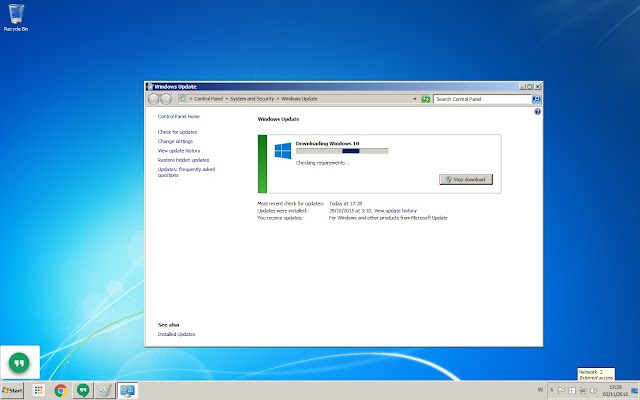Open the Paint icon in the taskbar
Screen dimensions: 640x400
click(105, 391)
